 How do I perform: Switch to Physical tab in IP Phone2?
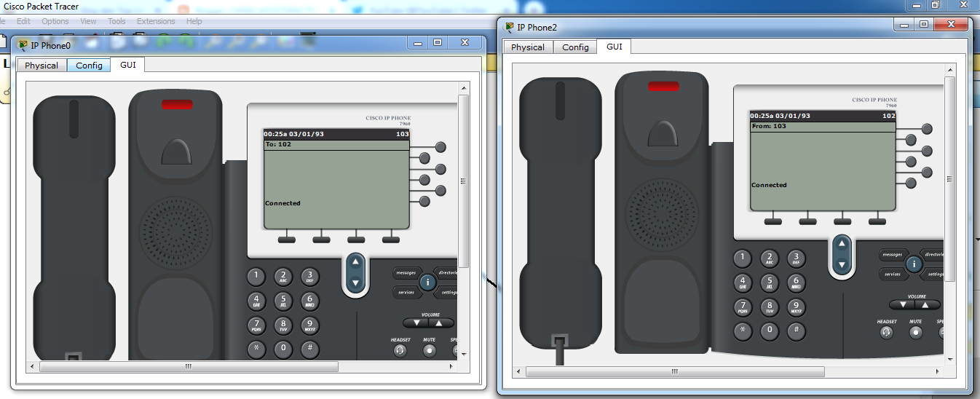click(528, 47)
